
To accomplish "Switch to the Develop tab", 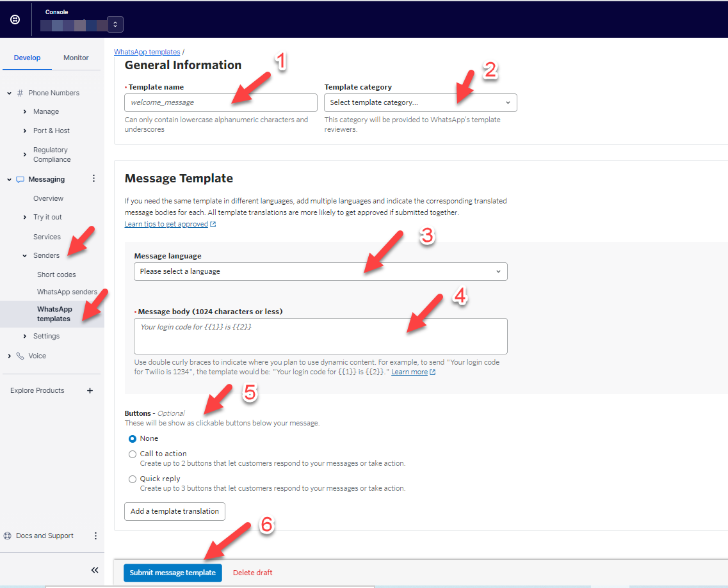I will tap(27, 58).
